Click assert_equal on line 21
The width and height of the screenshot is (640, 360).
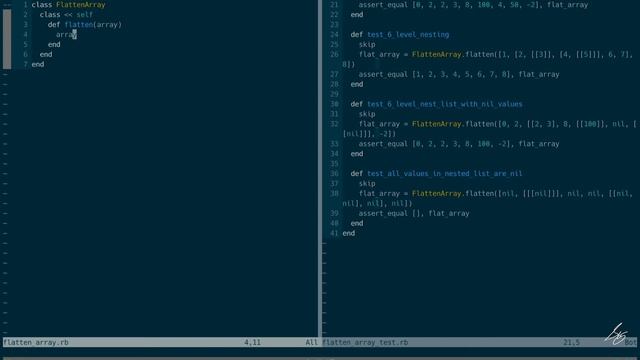(x=383, y=5)
